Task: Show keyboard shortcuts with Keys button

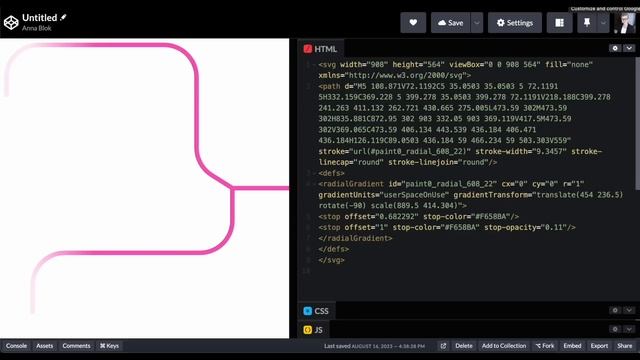Action: pyautogui.click(x=109, y=346)
